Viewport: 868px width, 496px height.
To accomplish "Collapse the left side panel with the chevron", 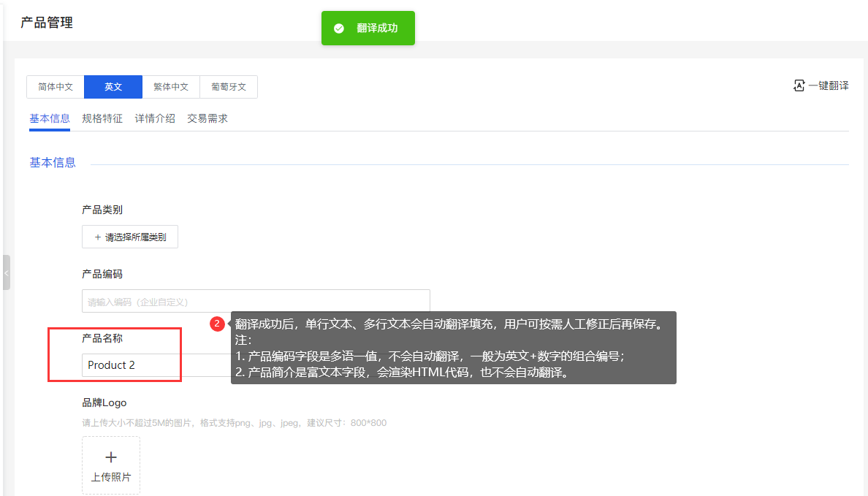I will (6, 272).
